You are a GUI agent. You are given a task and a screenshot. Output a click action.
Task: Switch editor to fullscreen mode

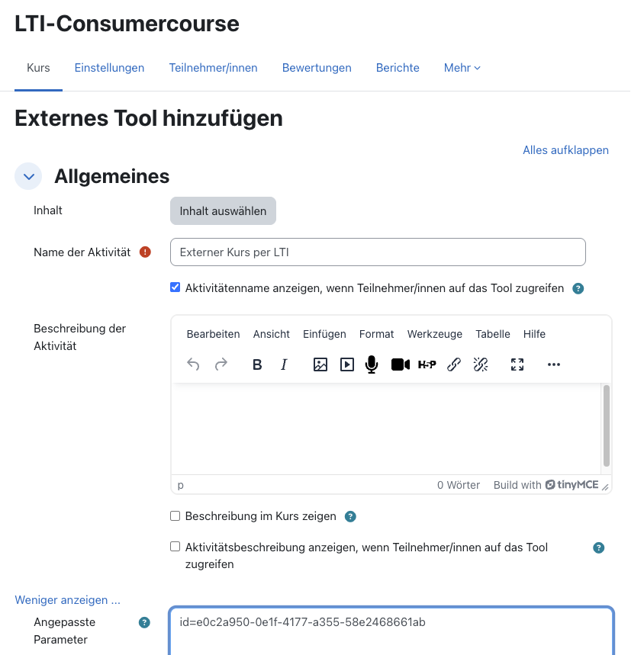click(517, 364)
